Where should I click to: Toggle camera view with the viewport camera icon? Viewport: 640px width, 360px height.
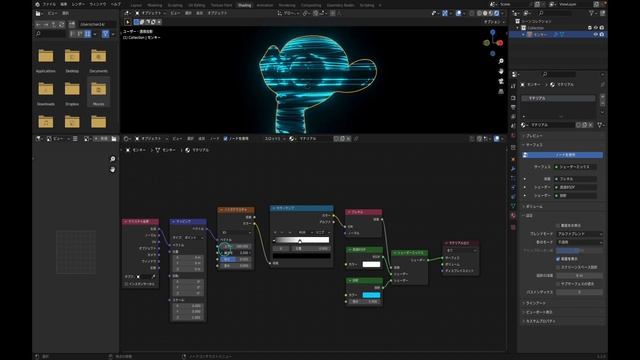501,81
